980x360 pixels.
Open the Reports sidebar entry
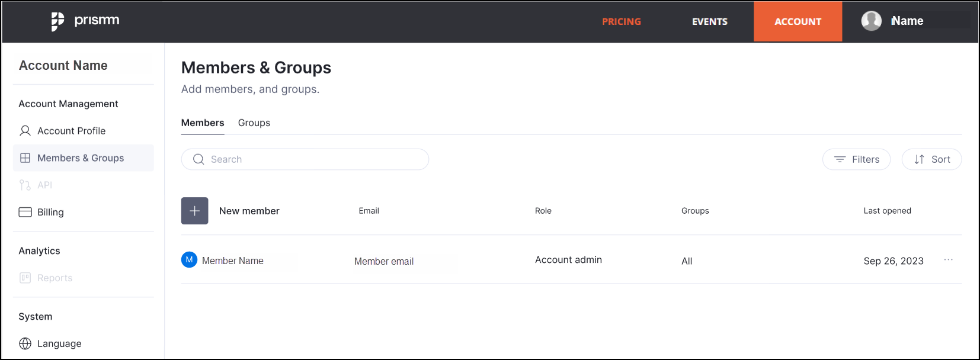[x=84, y=278]
